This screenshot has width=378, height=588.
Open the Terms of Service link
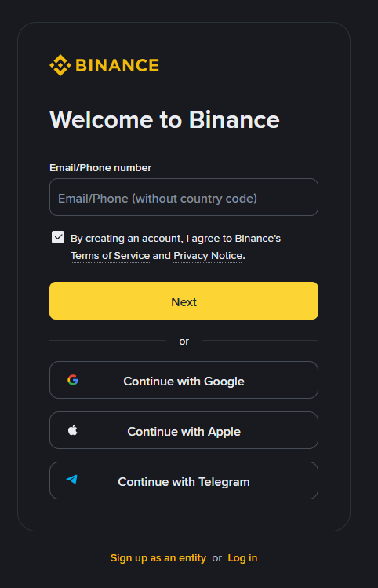[x=110, y=256]
